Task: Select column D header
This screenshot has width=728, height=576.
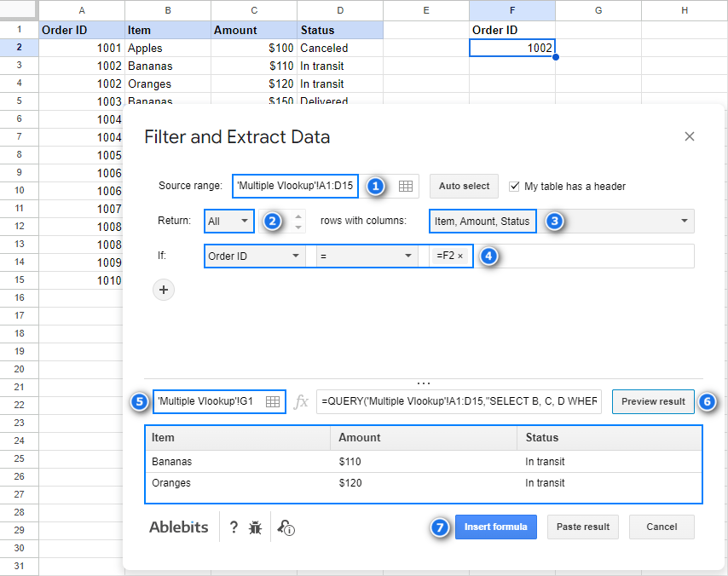Action: (340, 10)
